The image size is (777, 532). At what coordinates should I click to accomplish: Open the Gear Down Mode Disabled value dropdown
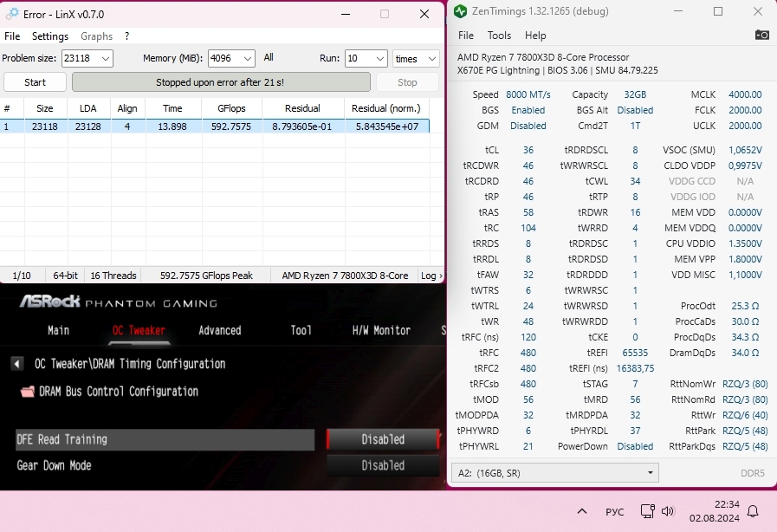[x=383, y=465]
